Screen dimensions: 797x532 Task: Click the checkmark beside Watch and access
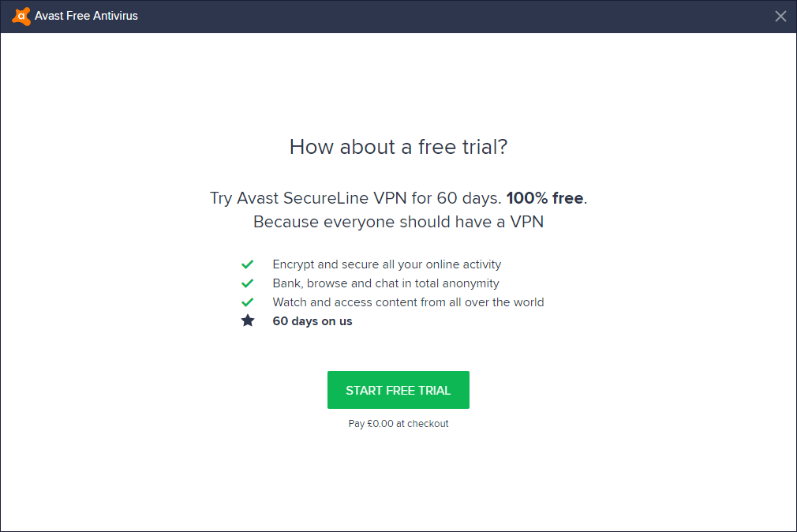coord(248,302)
